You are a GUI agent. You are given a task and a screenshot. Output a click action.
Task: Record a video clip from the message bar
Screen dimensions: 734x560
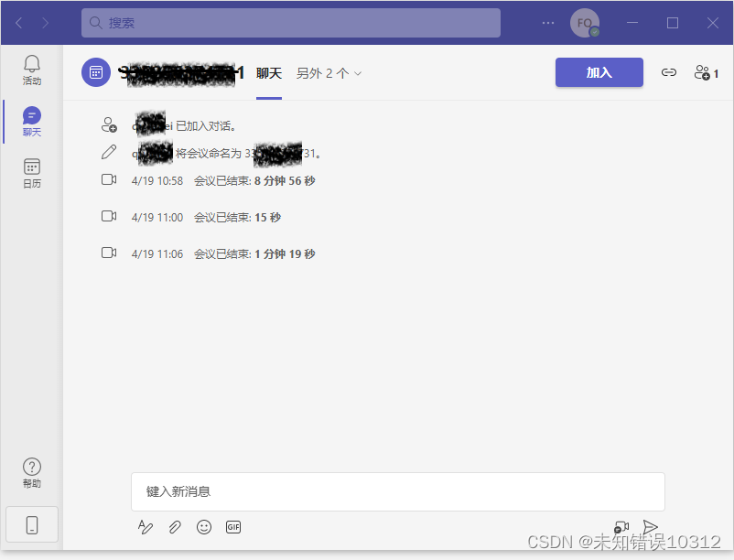(x=622, y=528)
